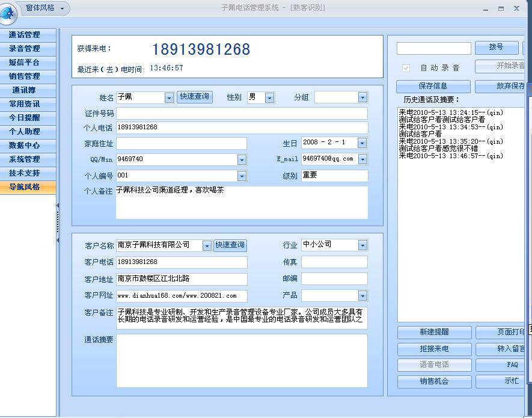Focus the 证件号码 input field
This screenshot has height=418, width=532.
tap(241, 114)
